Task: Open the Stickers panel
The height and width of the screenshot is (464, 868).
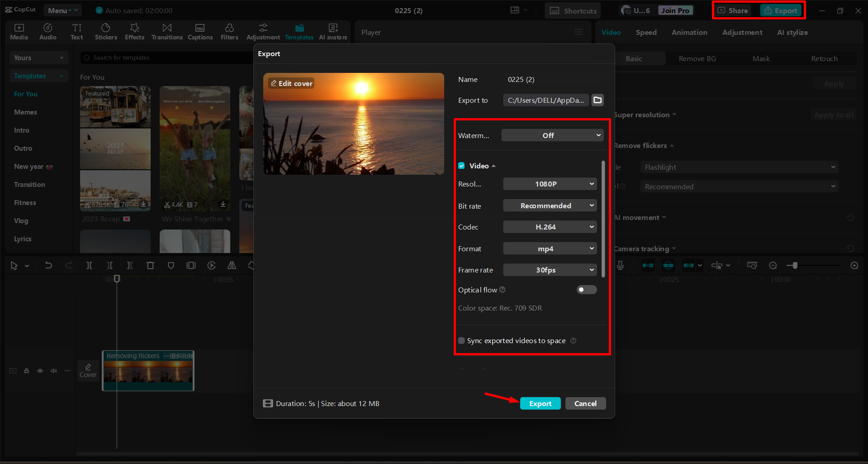Action: pos(106,31)
